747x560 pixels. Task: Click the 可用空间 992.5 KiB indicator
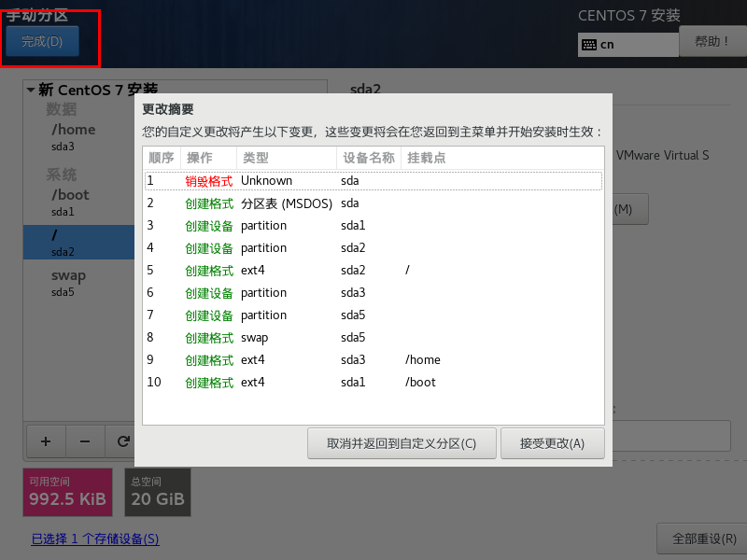(67, 491)
